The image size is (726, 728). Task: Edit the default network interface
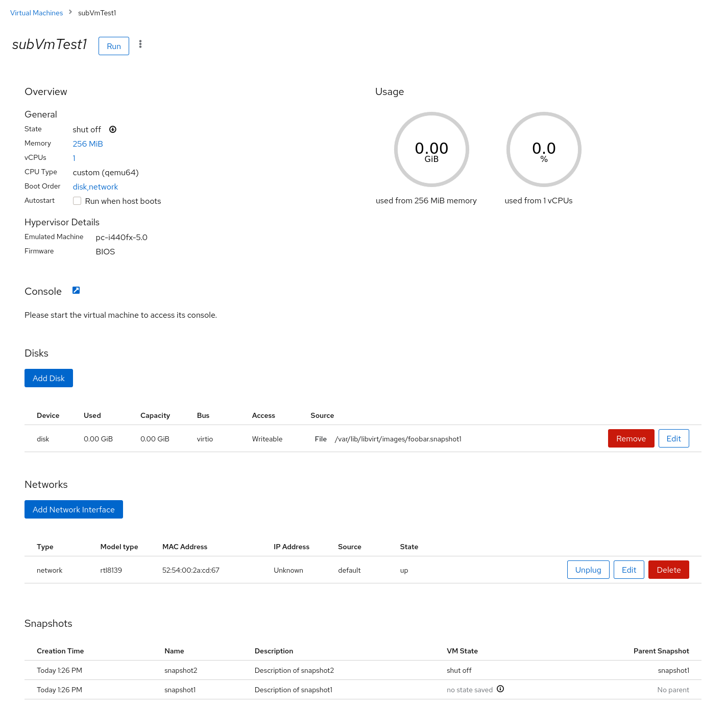coord(628,570)
